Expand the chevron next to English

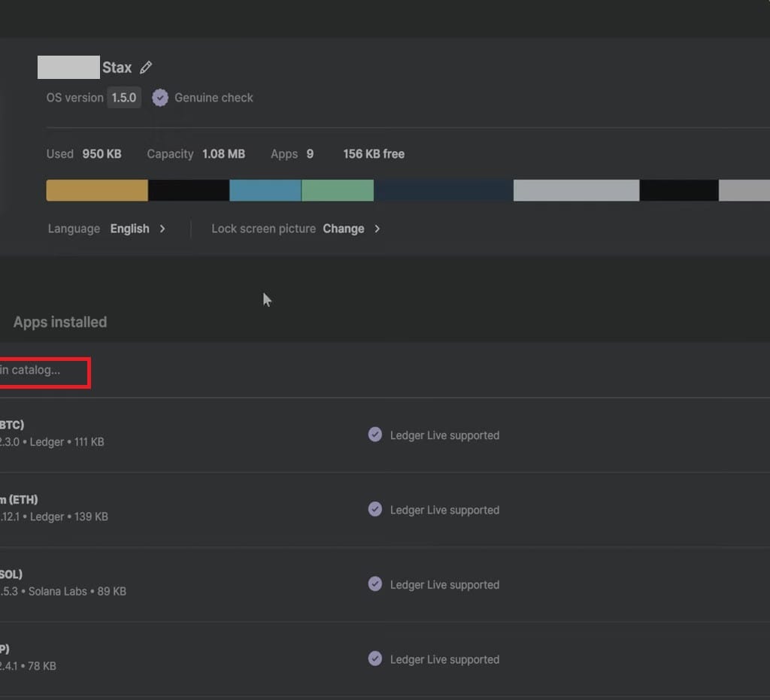coord(162,229)
